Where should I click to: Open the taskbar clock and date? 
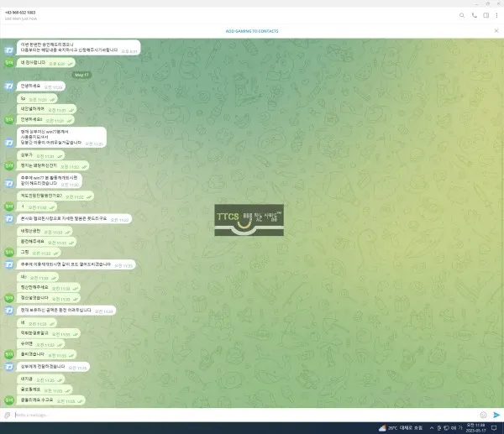pyautogui.click(x=475, y=428)
